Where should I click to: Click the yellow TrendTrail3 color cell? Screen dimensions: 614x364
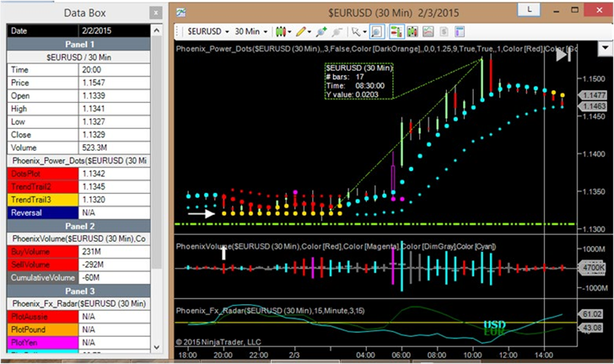[x=43, y=200]
